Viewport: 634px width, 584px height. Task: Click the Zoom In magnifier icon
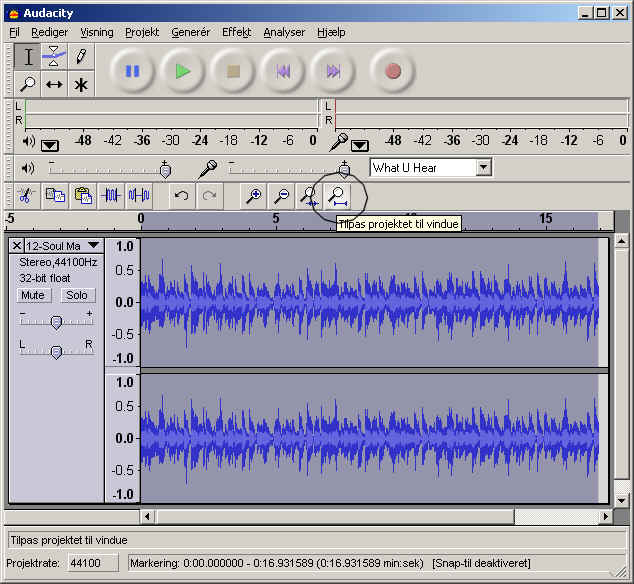255,195
